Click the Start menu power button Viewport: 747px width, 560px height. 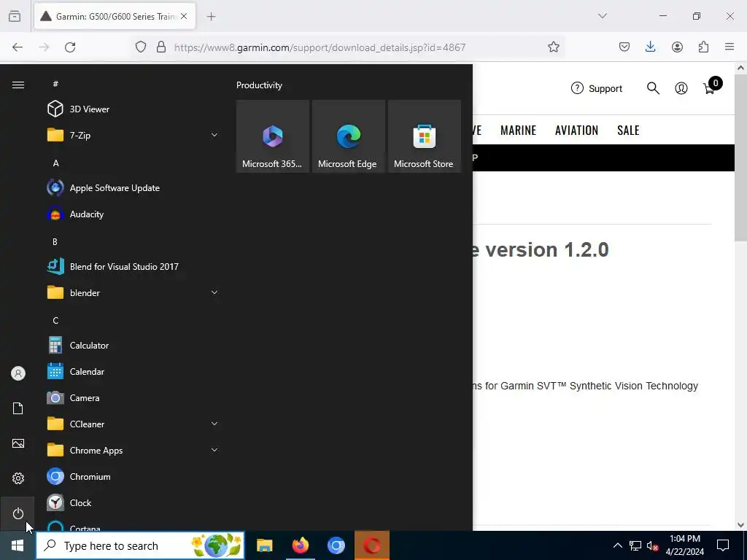coord(18,513)
